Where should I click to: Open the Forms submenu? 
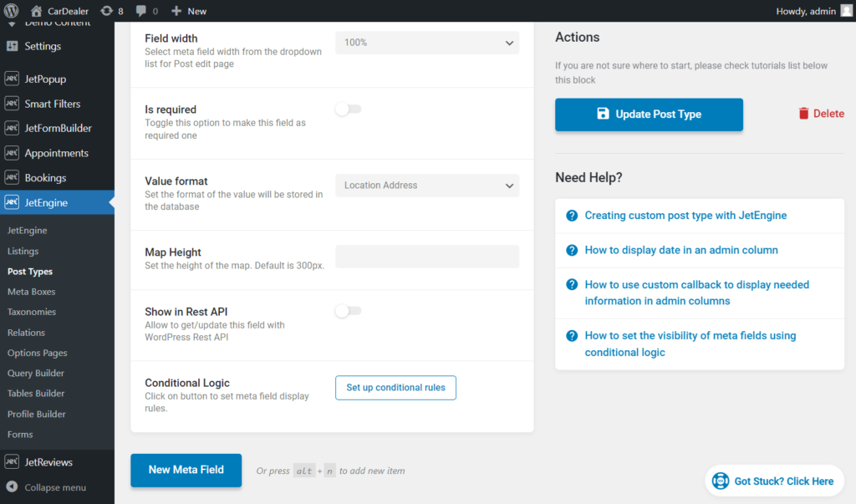tap(20, 434)
